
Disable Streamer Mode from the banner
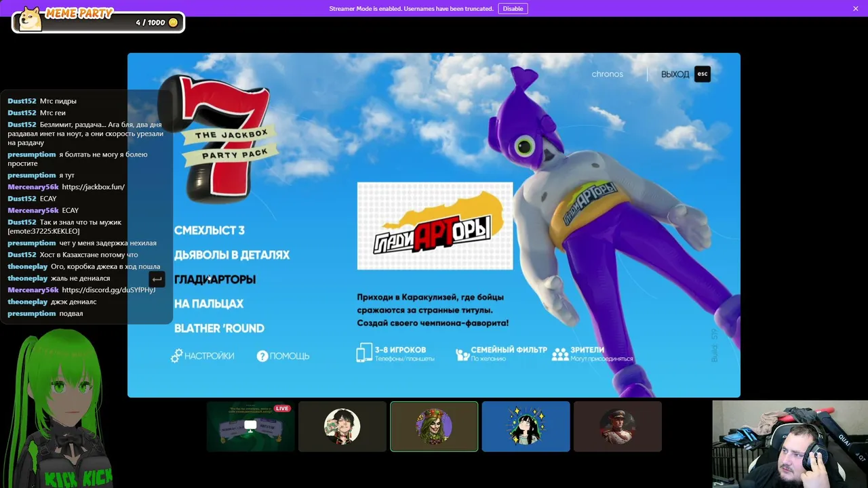(x=513, y=9)
